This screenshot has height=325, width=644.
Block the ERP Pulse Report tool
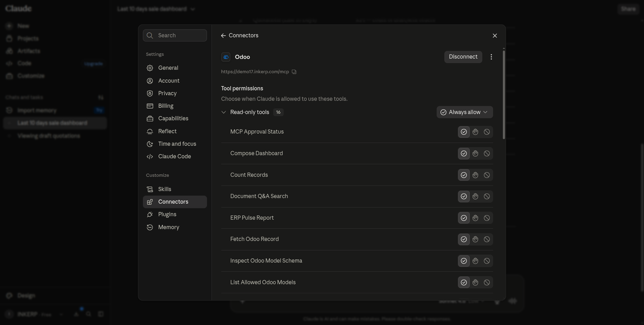487,218
